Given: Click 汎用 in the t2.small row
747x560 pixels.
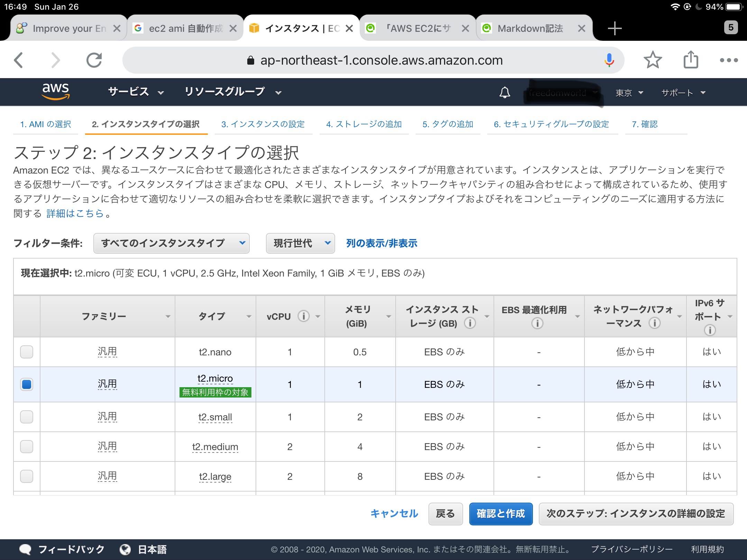Looking at the screenshot, I should point(107,417).
